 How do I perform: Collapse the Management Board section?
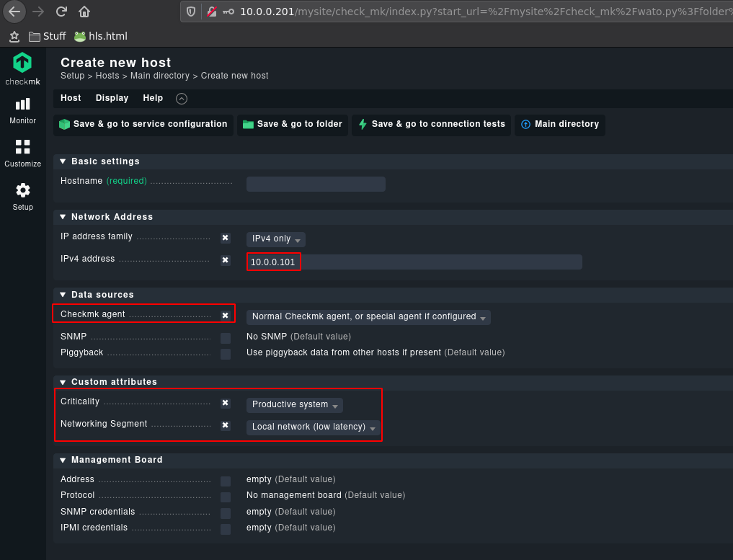click(x=63, y=460)
